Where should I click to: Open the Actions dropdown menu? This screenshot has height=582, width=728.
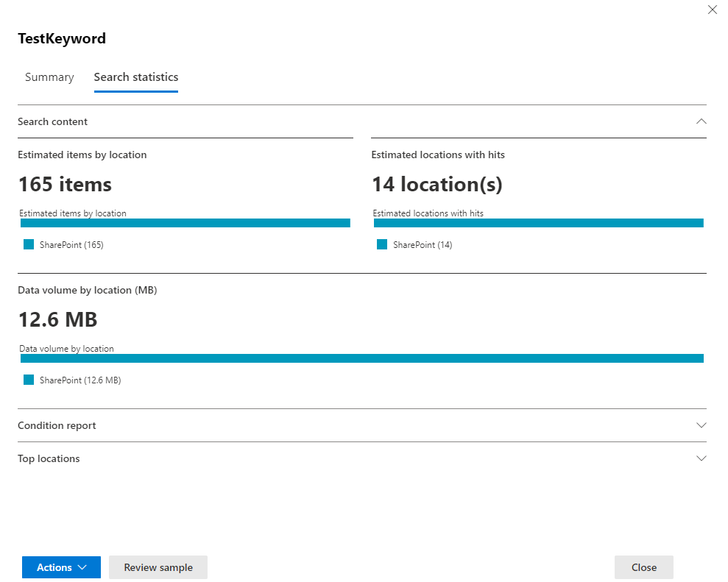coord(61,567)
